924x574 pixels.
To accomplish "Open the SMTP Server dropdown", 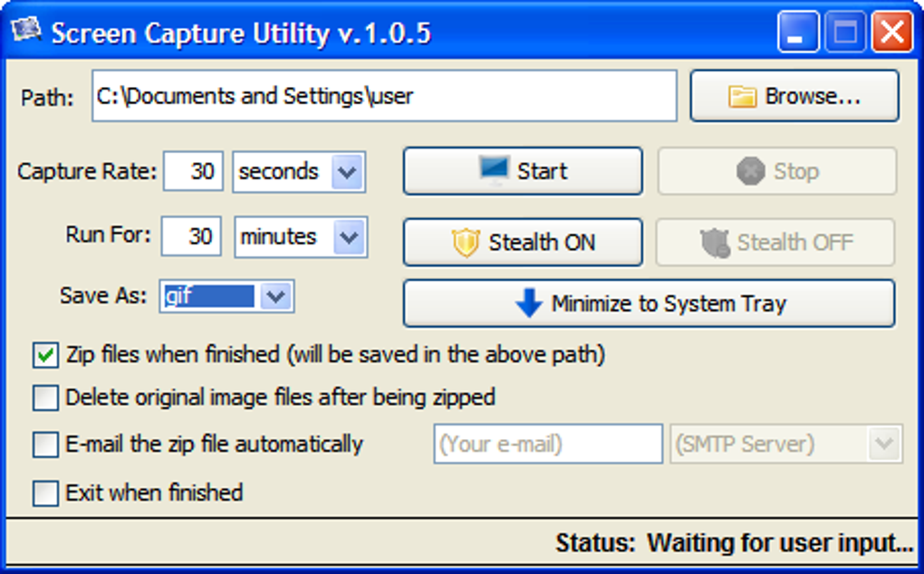I will tap(883, 445).
